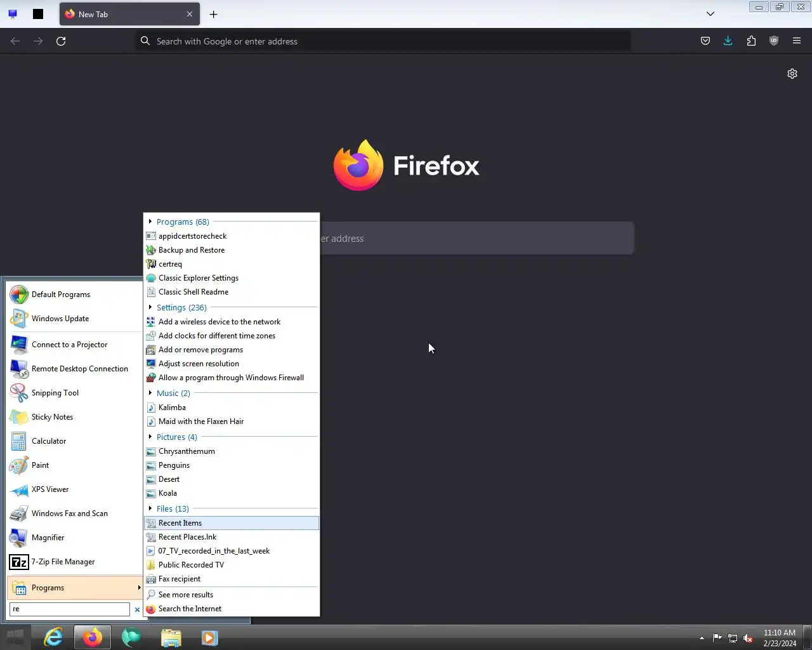Open the Penguins picture
The image size is (812, 650).
pyautogui.click(x=232, y=465)
